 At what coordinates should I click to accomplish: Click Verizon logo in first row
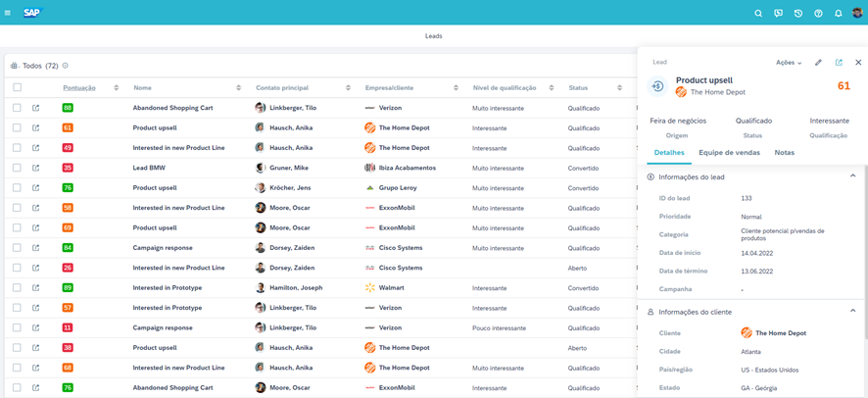(369, 108)
